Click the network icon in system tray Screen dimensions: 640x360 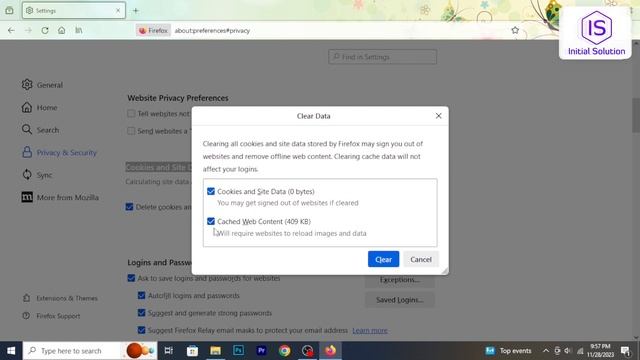click(580, 351)
